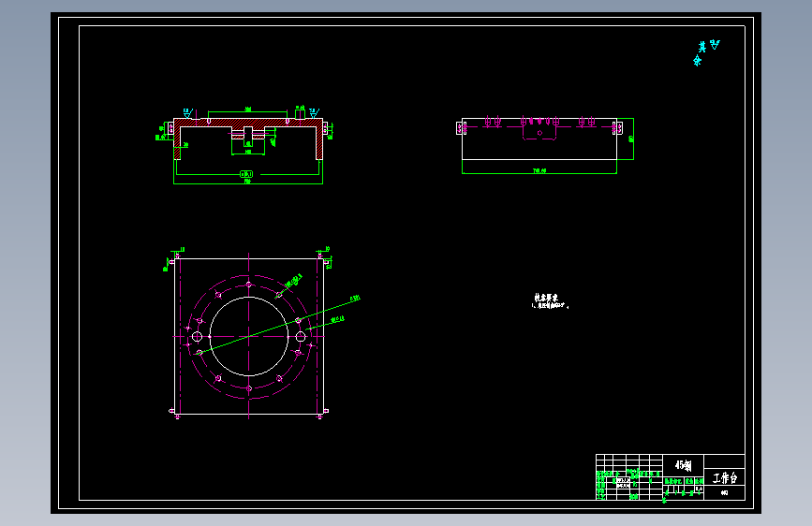The width and height of the screenshot is (812, 526).
Task: Select the bolt-hole callout label near top bolt circle
Action: pyautogui.click(x=294, y=280)
